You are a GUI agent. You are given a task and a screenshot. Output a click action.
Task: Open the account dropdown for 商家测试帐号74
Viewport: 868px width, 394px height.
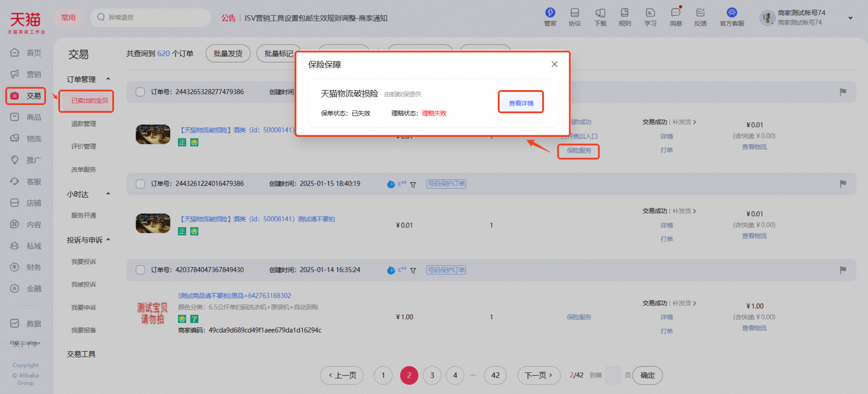coord(850,18)
